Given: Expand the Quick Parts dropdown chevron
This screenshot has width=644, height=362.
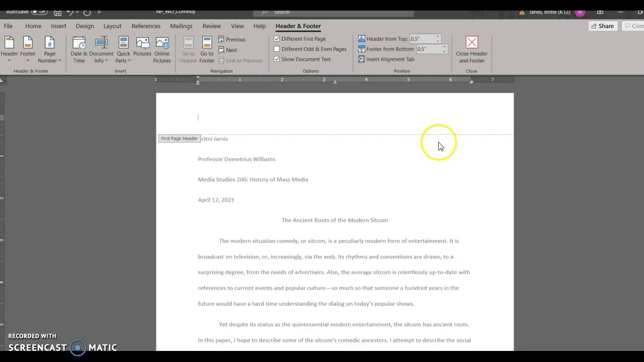Looking at the screenshot, I should point(129,61).
